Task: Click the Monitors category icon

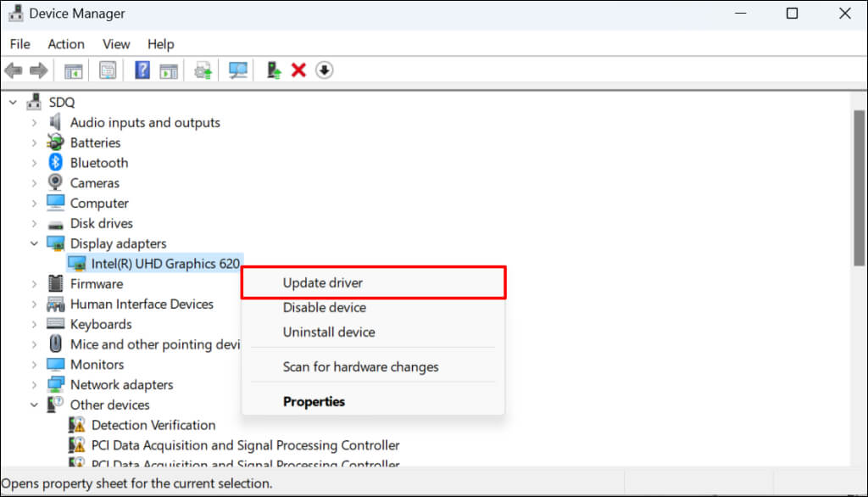Action: (55, 365)
